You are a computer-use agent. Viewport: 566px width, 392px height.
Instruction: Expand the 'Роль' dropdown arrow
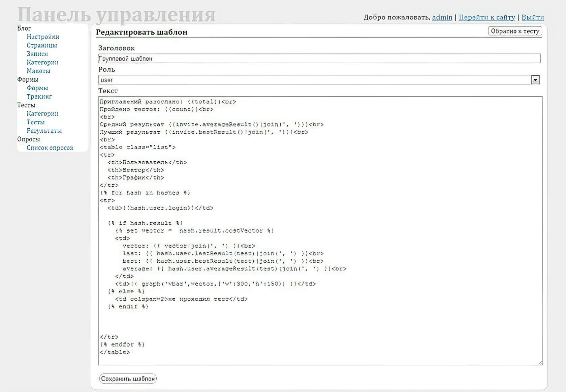[x=535, y=80]
